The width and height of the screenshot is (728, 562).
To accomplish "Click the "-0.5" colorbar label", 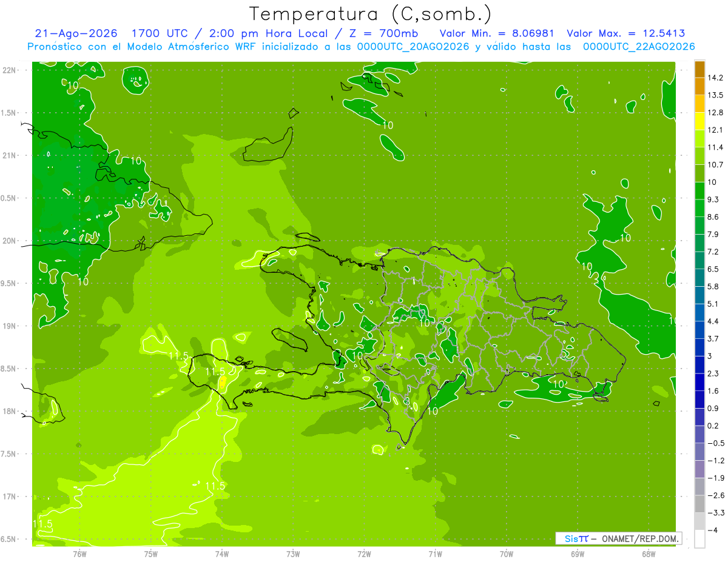I will [x=715, y=443].
